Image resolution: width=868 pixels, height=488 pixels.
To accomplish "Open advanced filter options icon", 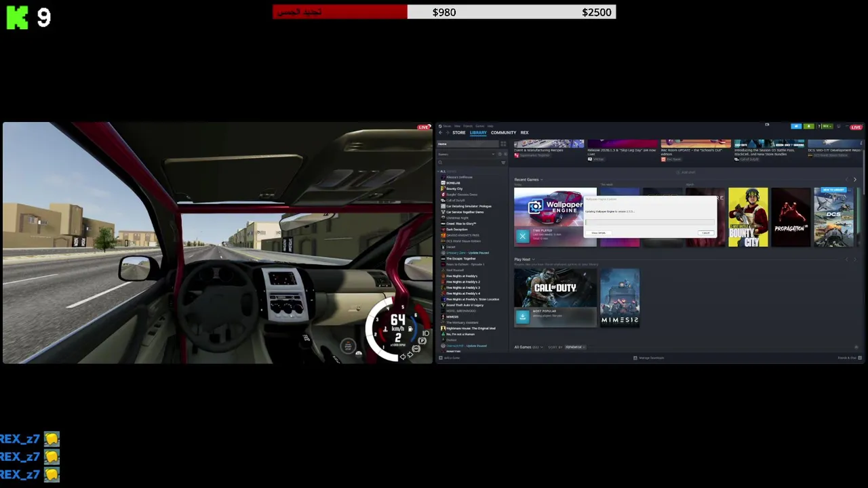I will point(503,163).
